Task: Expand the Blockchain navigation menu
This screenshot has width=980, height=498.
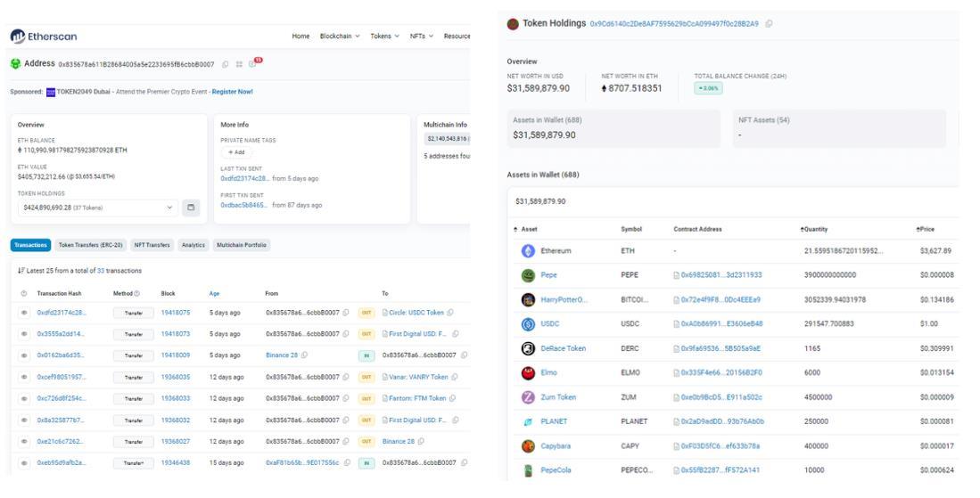Action: coord(340,37)
